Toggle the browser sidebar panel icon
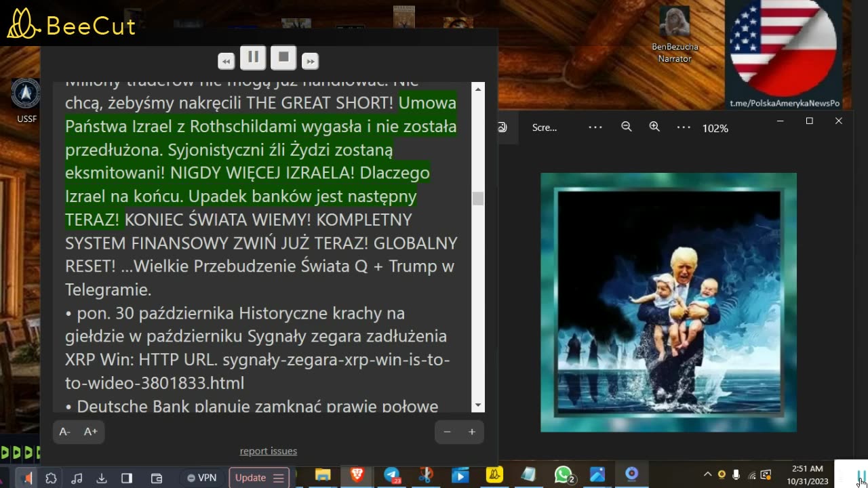The width and height of the screenshot is (868, 488). 127,479
